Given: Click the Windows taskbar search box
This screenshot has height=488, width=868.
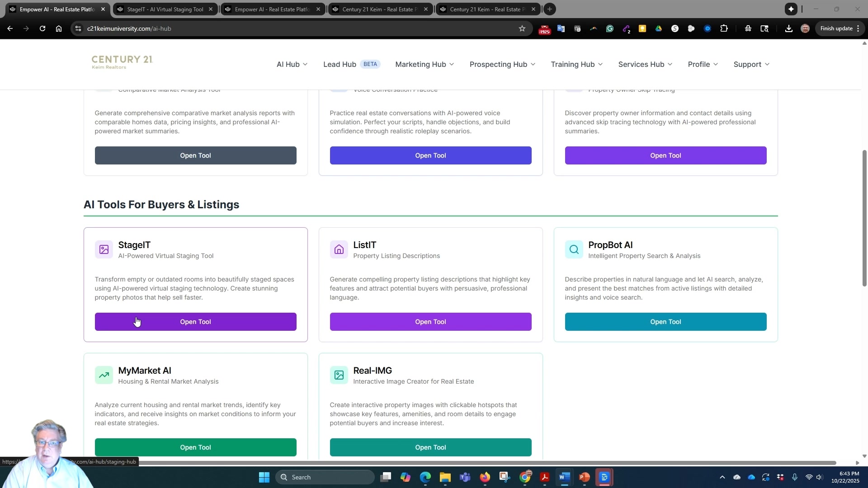Looking at the screenshot, I should [325, 477].
